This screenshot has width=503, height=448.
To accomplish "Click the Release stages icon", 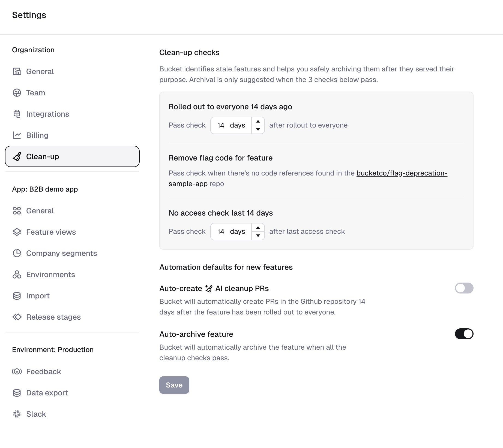I will click(17, 317).
